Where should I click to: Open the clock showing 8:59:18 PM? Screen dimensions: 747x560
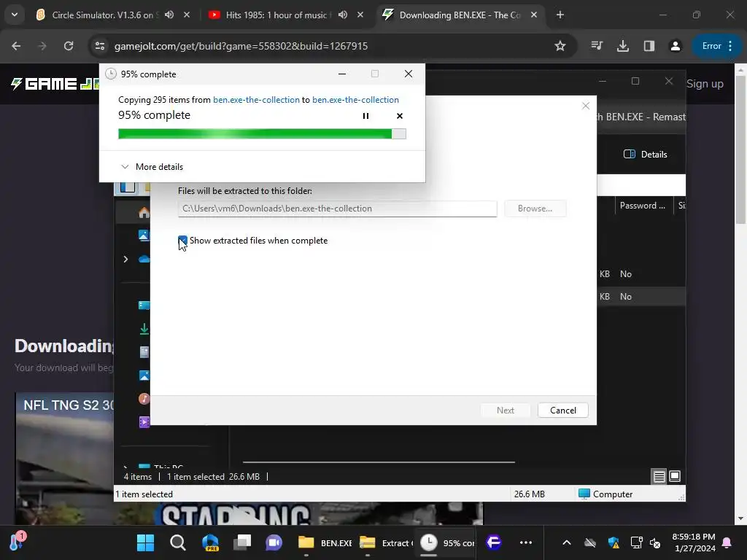pos(694,542)
